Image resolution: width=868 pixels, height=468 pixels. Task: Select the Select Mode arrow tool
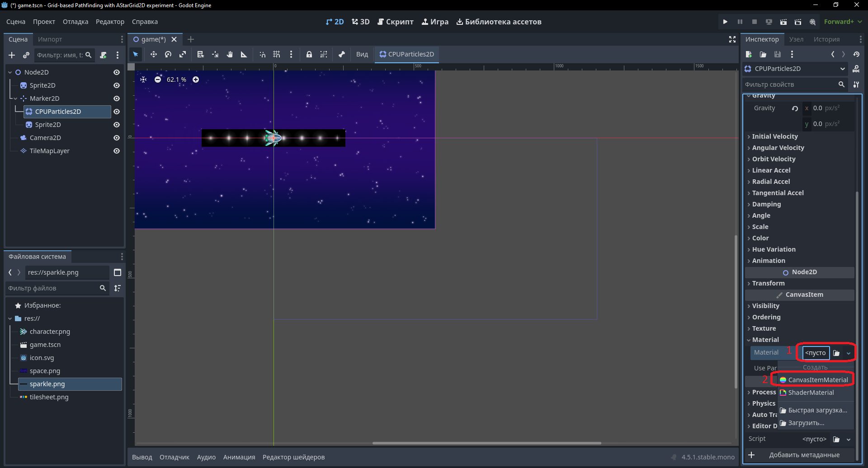pyautogui.click(x=136, y=54)
